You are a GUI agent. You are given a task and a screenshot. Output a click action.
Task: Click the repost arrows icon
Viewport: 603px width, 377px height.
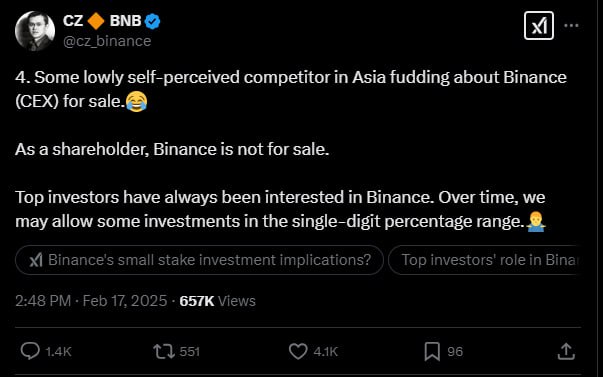[164, 351]
